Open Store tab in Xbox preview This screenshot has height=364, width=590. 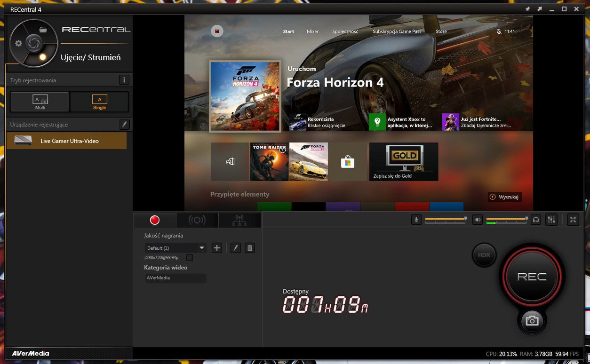coord(441,32)
